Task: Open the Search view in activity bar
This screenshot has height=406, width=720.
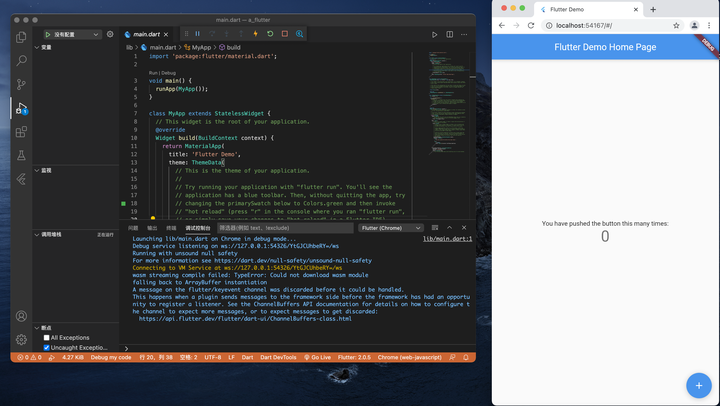Action: tap(21, 61)
